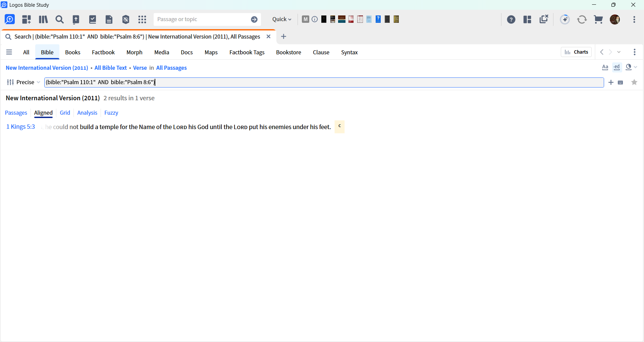Expand the Quick layout dropdown
Image resolution: width=644 pixels, height=342 pixels.
click(282, 19)
